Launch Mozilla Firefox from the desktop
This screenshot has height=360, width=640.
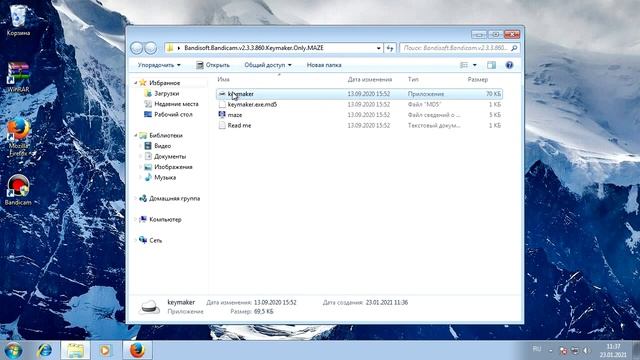[18, 137]
